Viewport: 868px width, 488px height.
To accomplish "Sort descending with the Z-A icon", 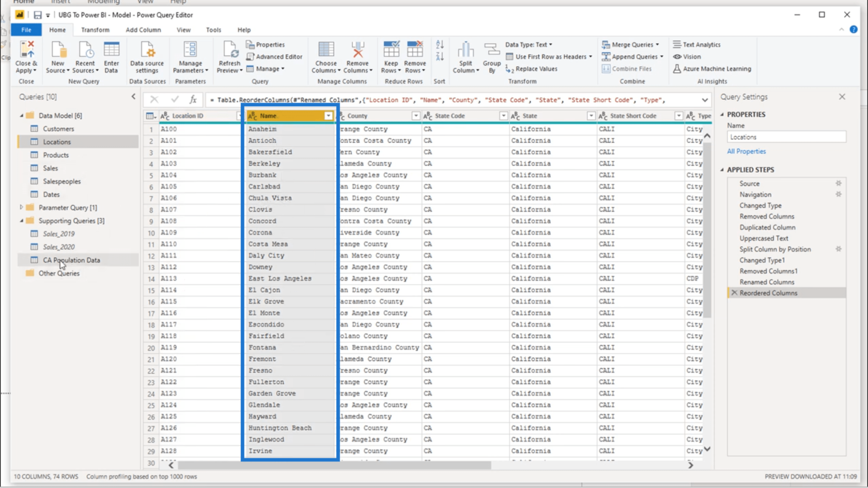I will tap(440, 56).
